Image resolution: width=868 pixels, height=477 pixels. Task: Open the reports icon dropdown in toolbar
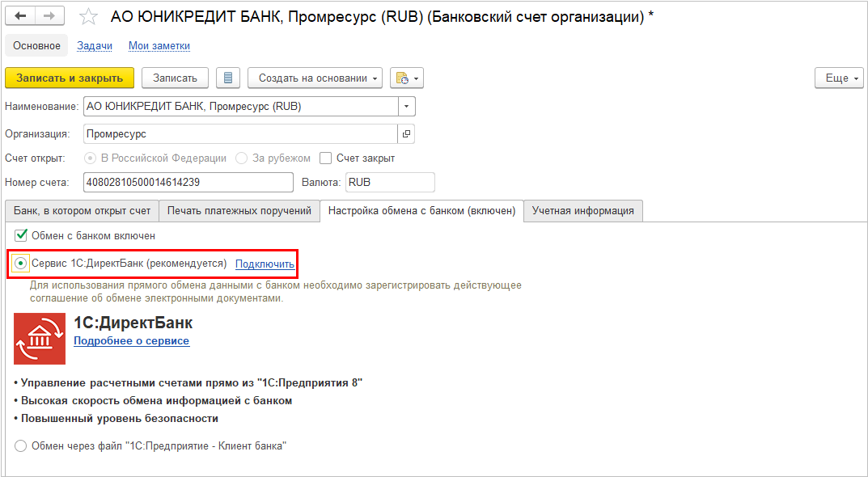(x=407, y=78)
